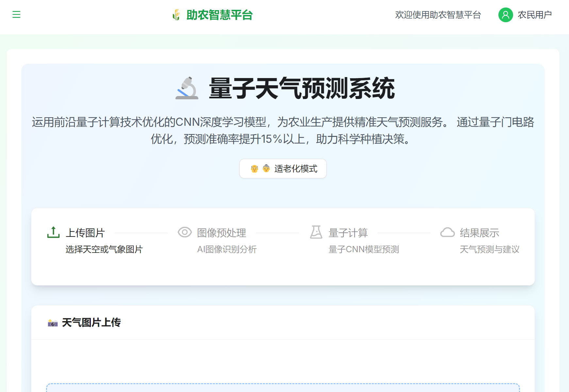The height and width of the screenshot is (392, 569).
Task: Click the flask icon for 量子计算
Action: point(316,232)
